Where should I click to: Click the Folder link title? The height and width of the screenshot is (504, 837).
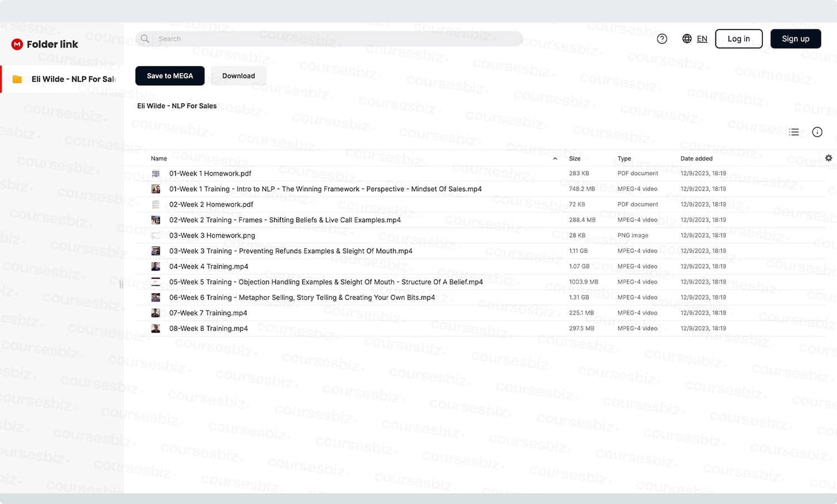(52, 44)
